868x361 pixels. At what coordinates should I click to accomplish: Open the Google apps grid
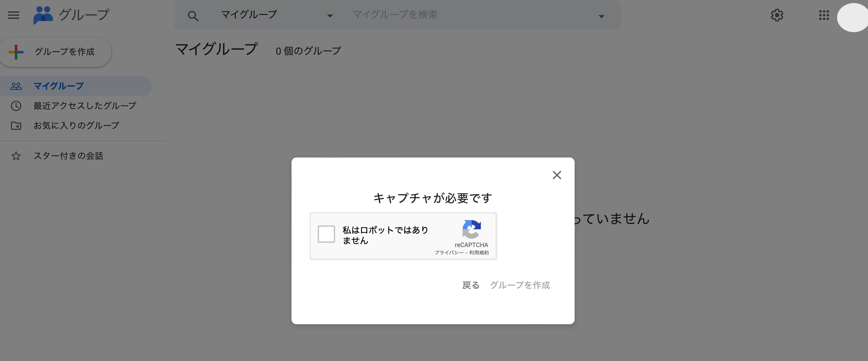(824, 15)
